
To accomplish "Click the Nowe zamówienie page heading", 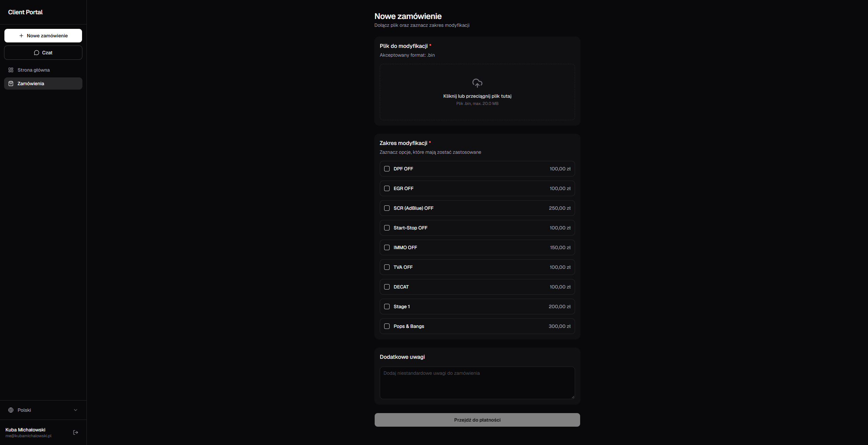I will (x=408, y=16).
